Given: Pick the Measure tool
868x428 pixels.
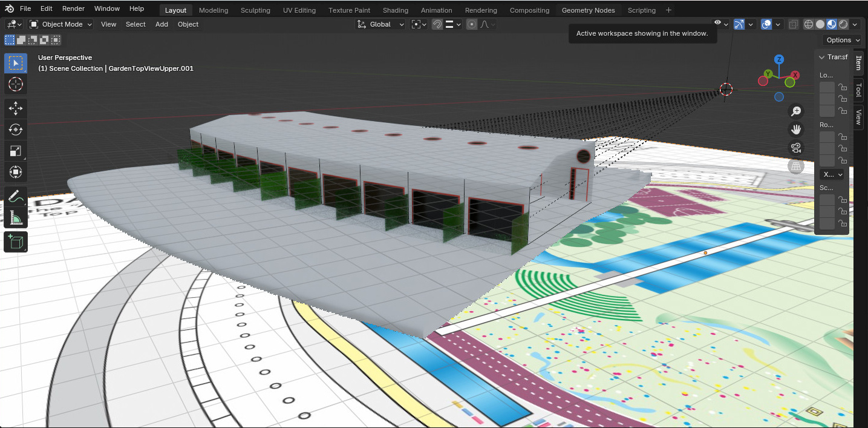Looking at the screenshot, I should click(x=16, y=218).
